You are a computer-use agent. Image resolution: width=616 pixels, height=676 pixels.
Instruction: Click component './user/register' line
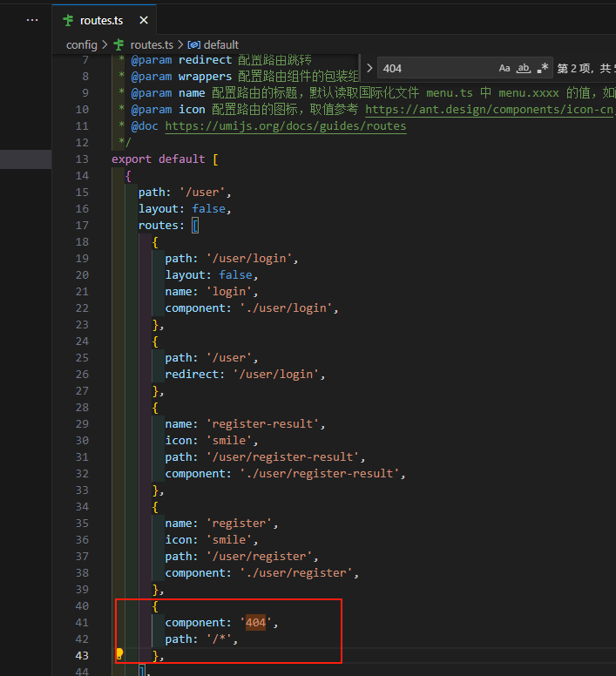pyautogui.click(x=261, y=573)
